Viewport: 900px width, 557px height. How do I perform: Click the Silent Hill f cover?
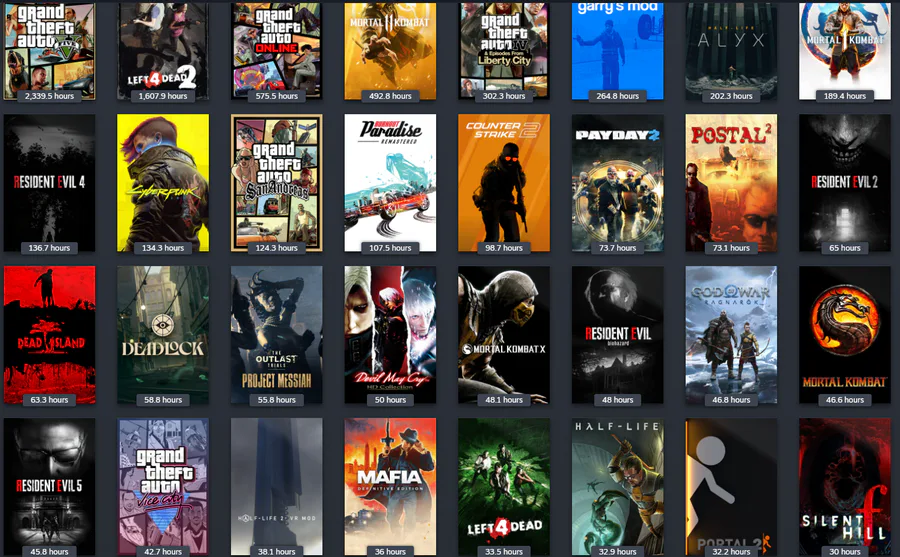(x=845, y=487)
